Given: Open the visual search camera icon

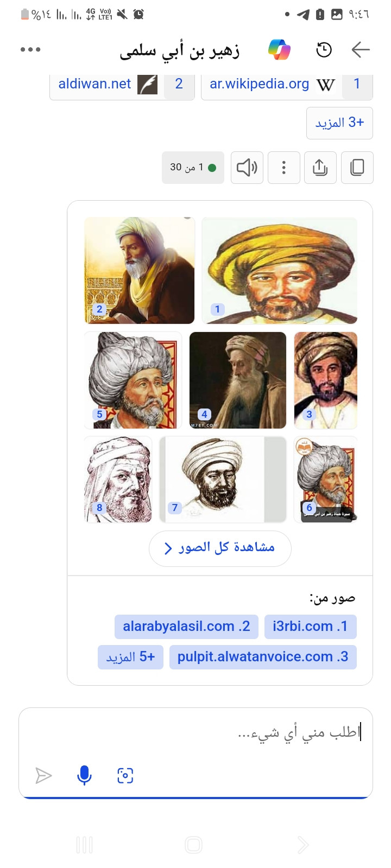Looking at the screenshot, I should pos(125,775).
